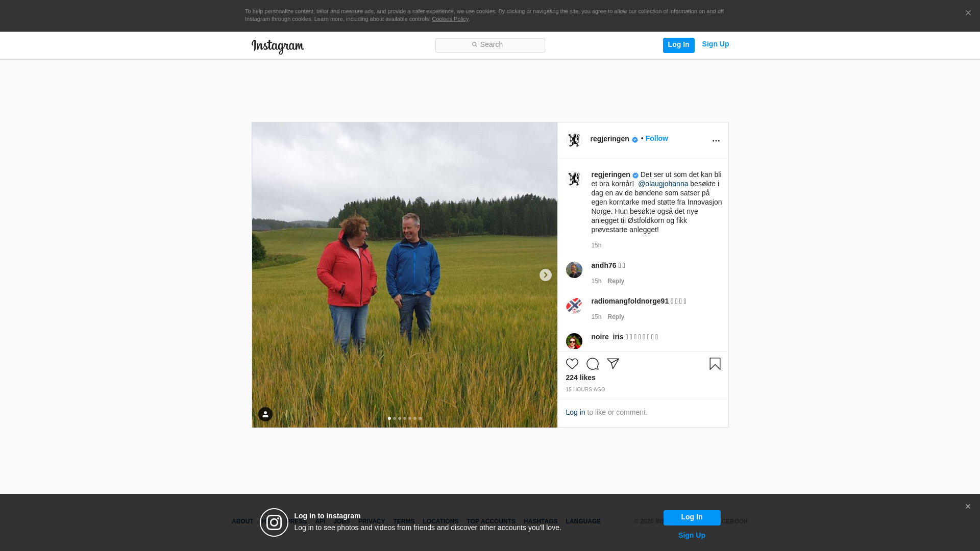Click regjeringen username in post header
Viewport: 980px width, 551px height.
click(x=609, y=139)
